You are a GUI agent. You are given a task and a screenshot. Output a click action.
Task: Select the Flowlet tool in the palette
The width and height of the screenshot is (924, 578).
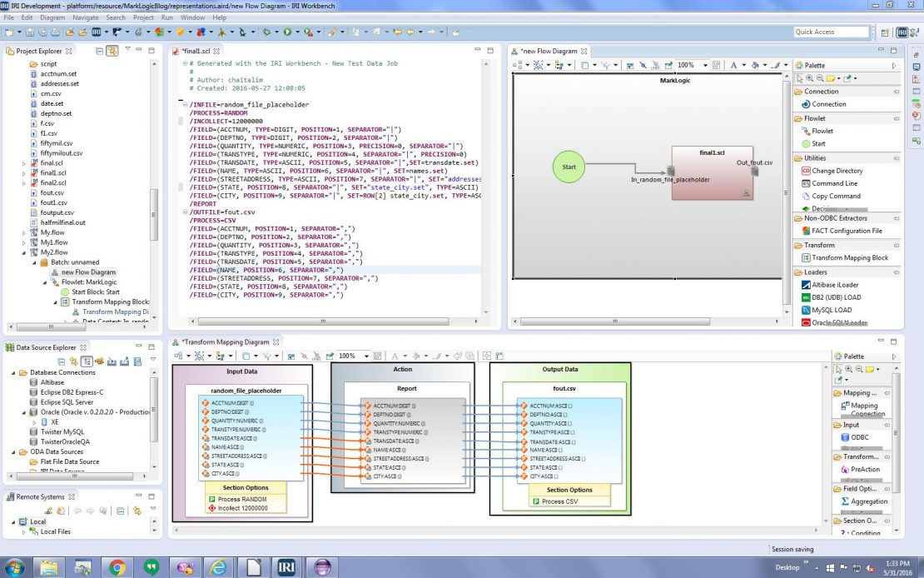point(817,131)
